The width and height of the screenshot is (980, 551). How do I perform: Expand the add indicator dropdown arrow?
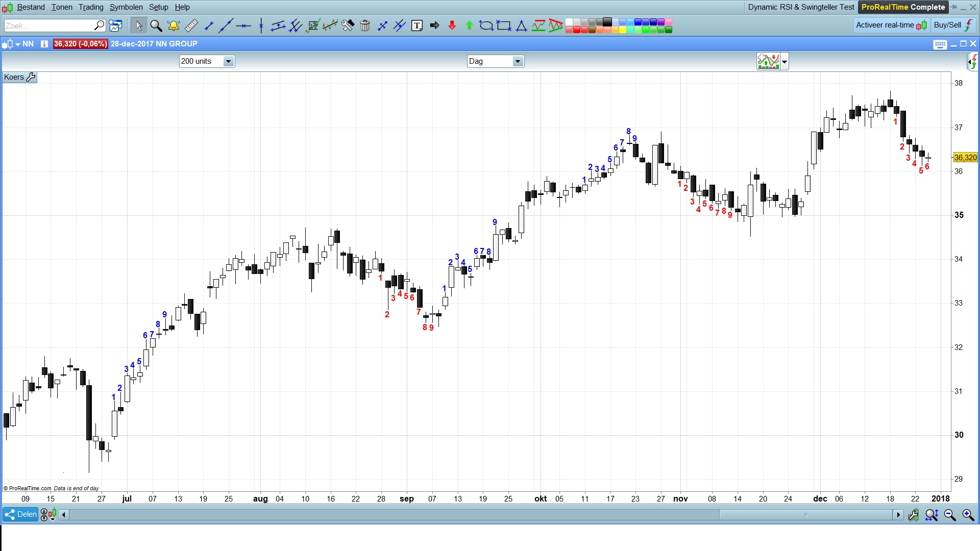785,62
